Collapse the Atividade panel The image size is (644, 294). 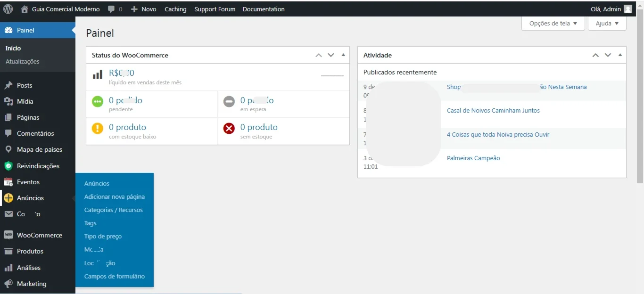point(620,55)
